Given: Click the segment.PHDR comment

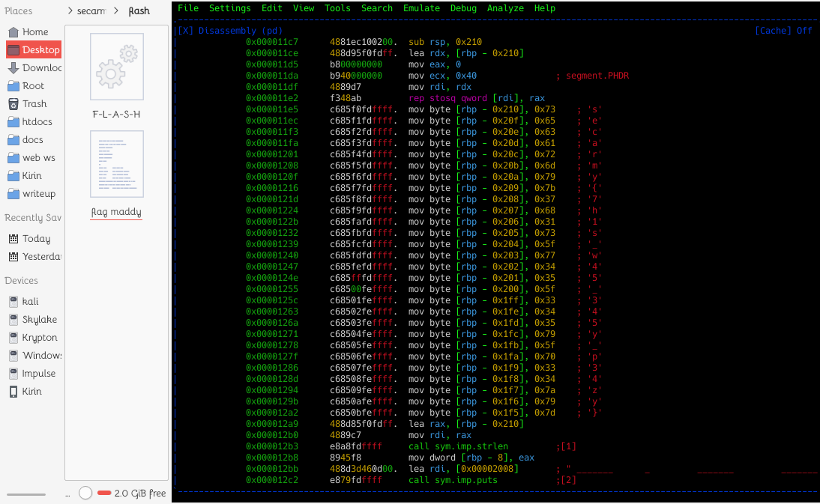Looking at the screenshot, I should tap(592, 76).
